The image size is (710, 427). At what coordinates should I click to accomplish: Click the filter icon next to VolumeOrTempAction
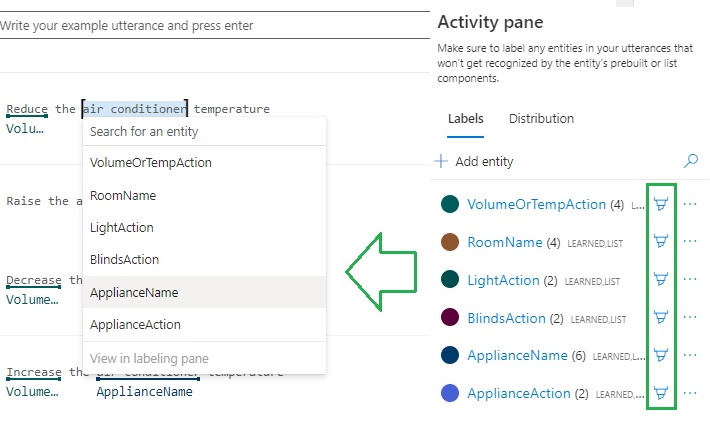(x=660, y=204)
